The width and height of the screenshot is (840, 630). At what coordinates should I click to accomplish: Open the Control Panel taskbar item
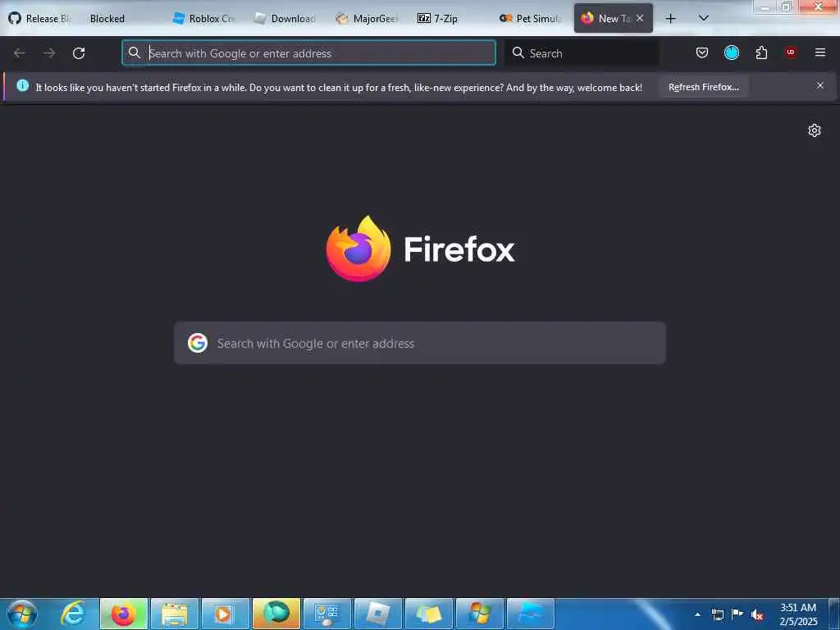pyautogui.click(x=327, y=614)
